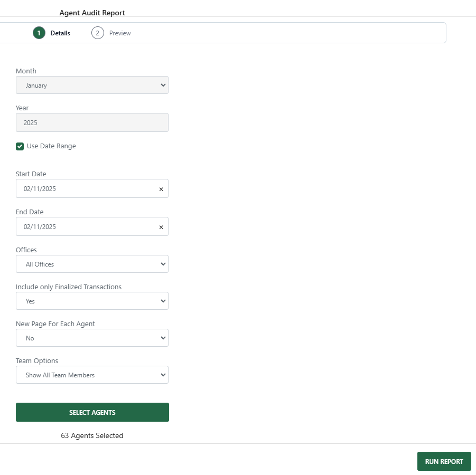This screenshot has width=476, height=475.
Task: Click the chevron on New Page For Each Agent
Action: [163, 338]
